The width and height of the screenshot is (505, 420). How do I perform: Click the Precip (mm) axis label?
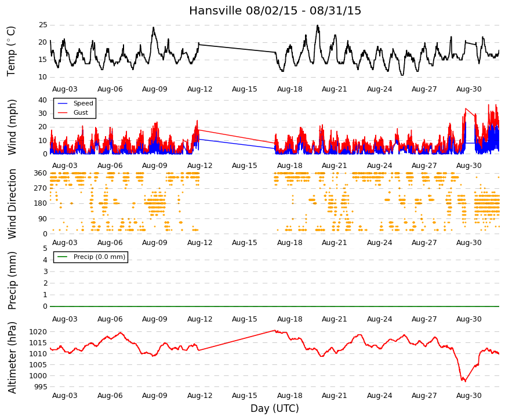[x=12, y=280]
